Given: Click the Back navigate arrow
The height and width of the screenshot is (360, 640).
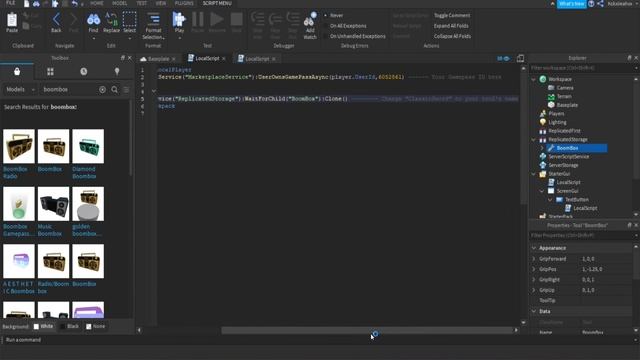Looking at the screenshot, I should [56, 20].
